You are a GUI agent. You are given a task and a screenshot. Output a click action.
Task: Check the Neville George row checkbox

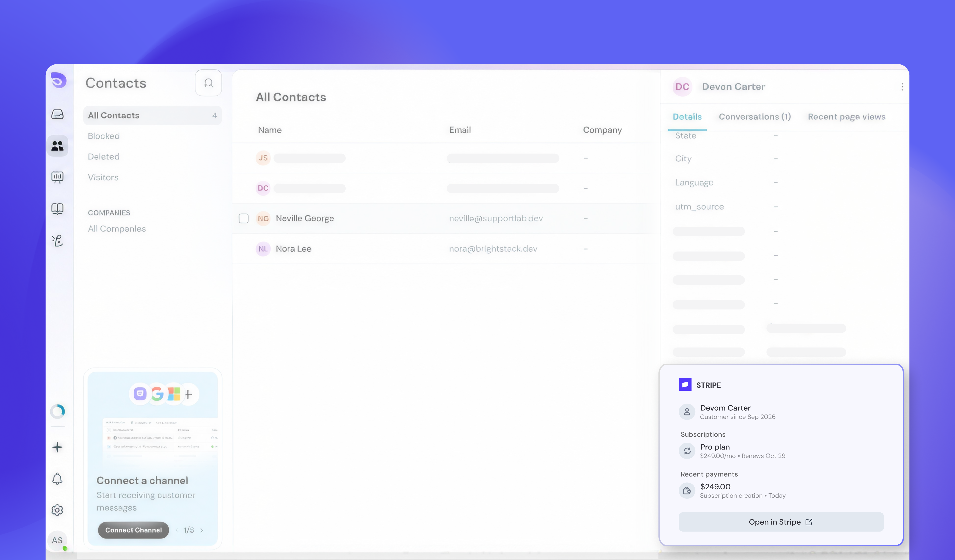point(244,219)
